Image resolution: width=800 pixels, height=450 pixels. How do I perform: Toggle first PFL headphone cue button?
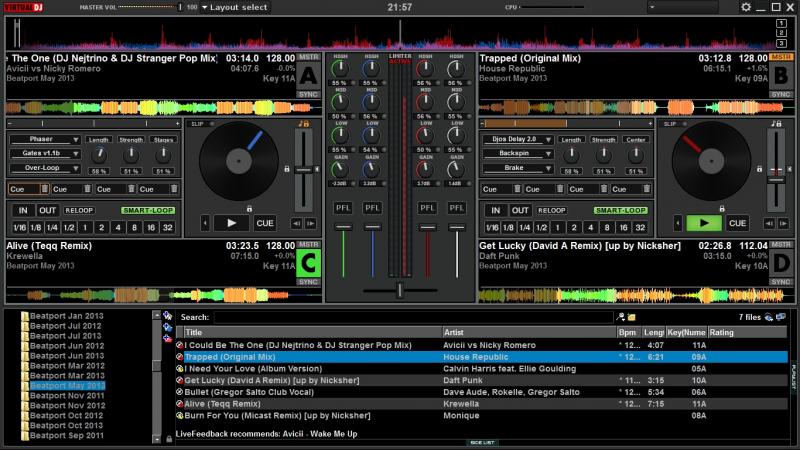[x=343, y=208]
